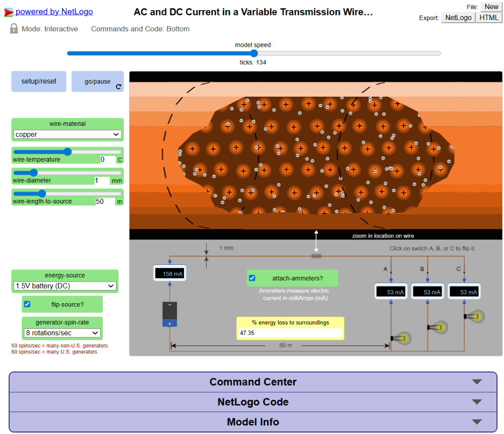This screenshot has width=504, height=434.
Task: Click the zoom location marker on wire
Action: (x=317, y=256)
